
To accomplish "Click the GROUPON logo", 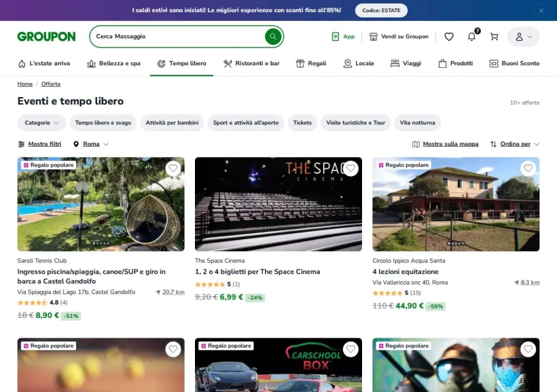I will pyautogui.click(x=47, y=36).
